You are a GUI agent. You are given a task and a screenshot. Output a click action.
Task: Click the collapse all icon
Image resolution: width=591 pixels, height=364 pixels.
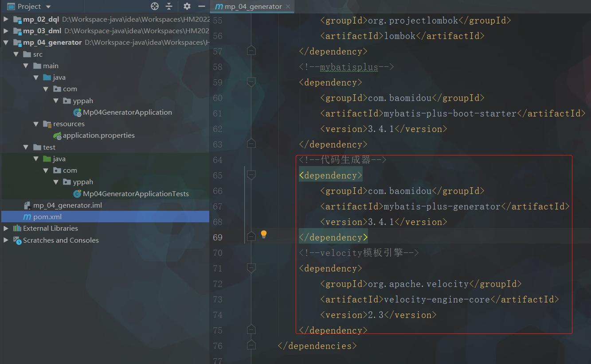[169, 6]
